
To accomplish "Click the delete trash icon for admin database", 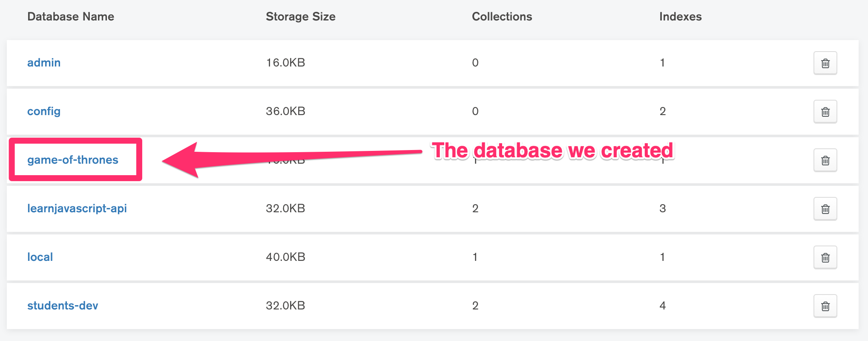I will pyautogui.click(x=825, y=63).
